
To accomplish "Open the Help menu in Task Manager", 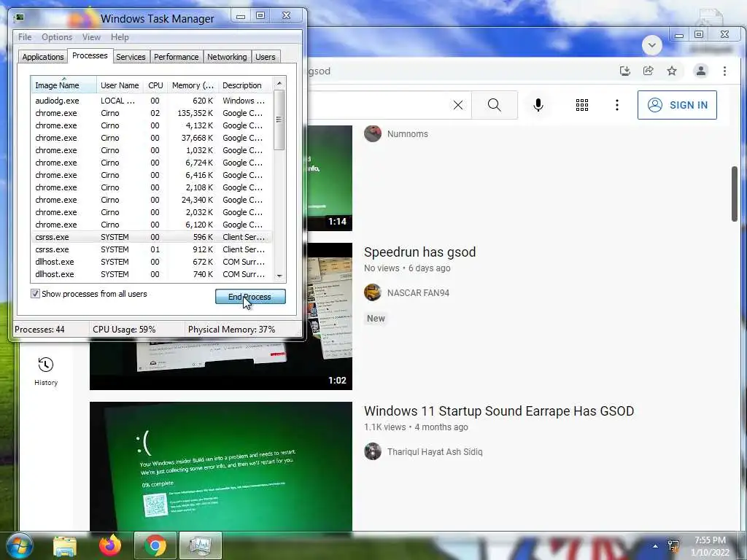I will point(120,37).
